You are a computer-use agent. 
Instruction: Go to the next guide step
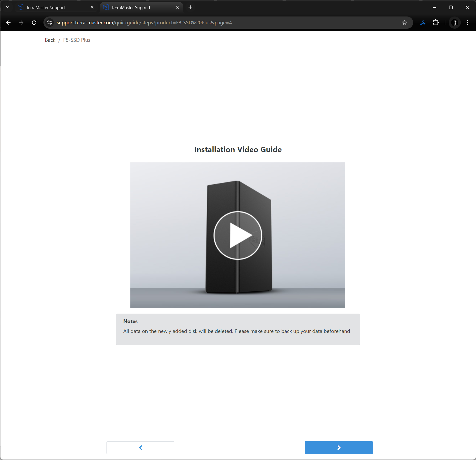(x=338, y=447)
